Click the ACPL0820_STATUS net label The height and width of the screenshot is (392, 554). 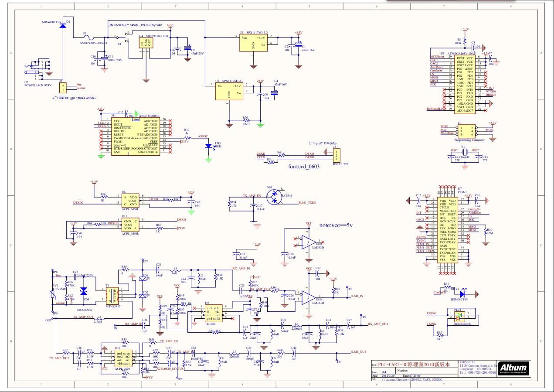click(170, 368)
